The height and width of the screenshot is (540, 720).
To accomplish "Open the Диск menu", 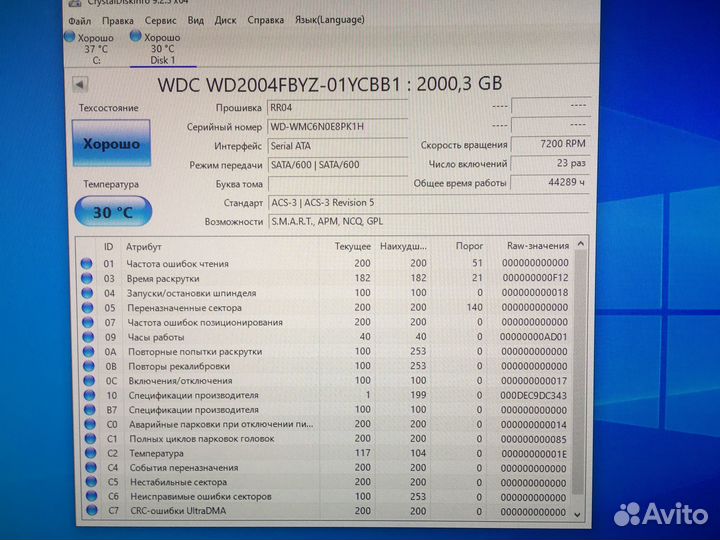I will [x=225, y=20].
